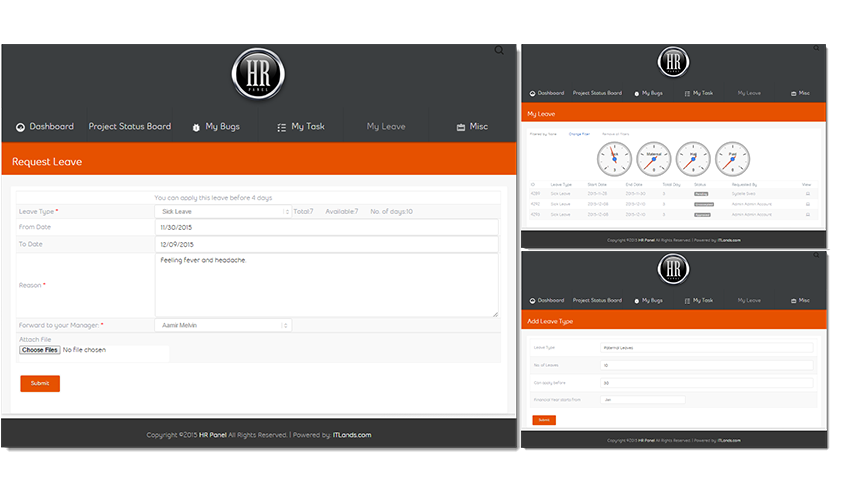
Task: Click status badge in leave row 4293
Action: click(x=702, y=215)
